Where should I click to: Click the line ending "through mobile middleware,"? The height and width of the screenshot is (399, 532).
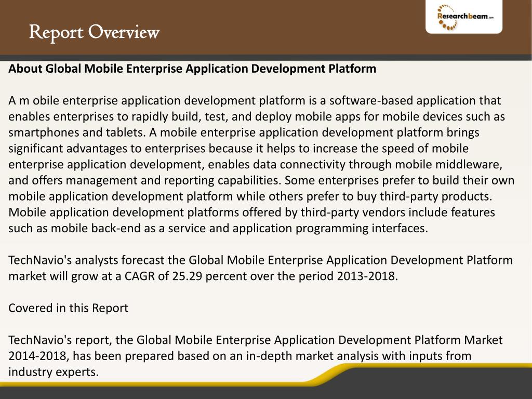(256, 165)
